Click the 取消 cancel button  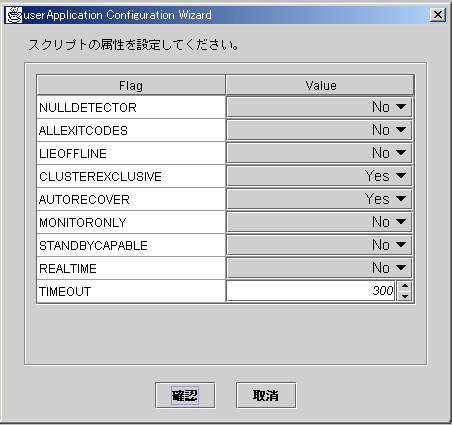click(266, 395)
